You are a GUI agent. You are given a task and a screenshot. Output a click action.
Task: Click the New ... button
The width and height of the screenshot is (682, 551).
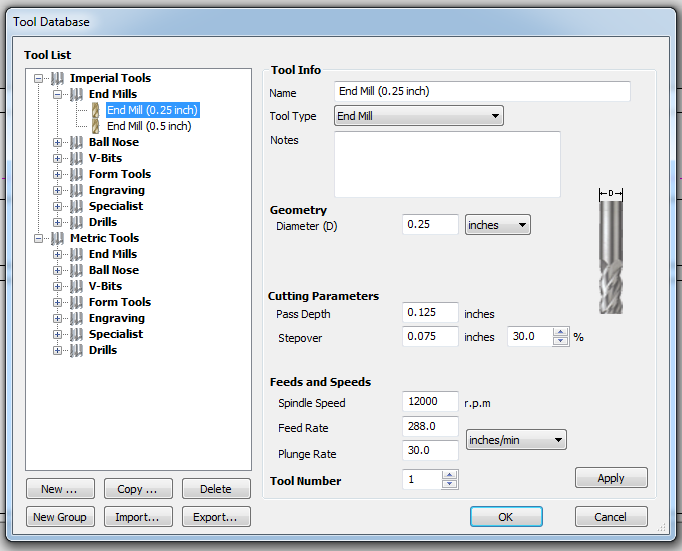pyautogui.click(x=60, y=489)
